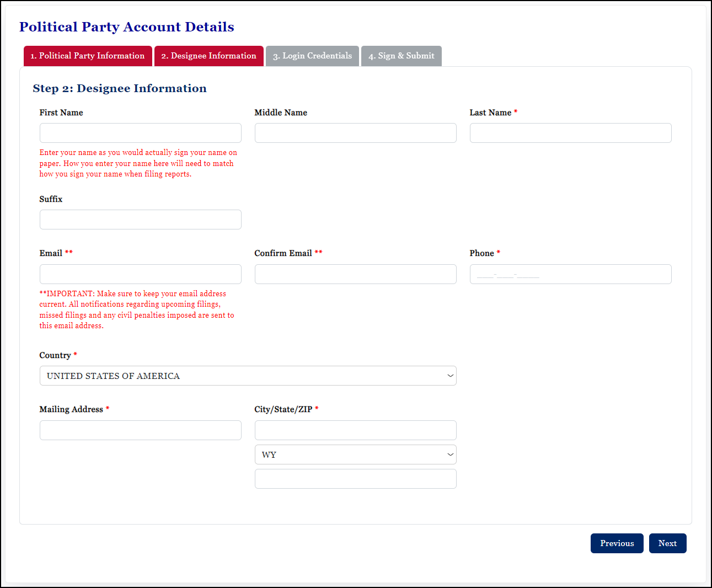Go to the Sign & Submit tab
This screenshot has width=712, height=588.
coord(401,56)
